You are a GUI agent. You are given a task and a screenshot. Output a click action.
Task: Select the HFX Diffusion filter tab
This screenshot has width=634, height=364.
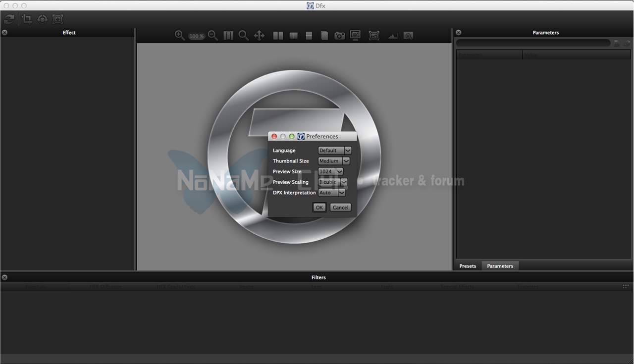[x=106, y=287]
